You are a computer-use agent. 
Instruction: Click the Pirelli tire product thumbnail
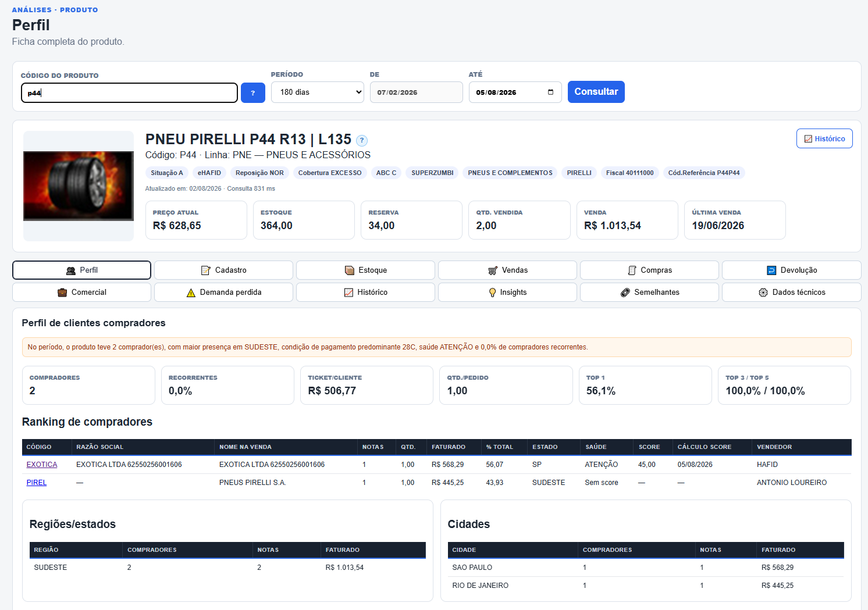click(79, 186)
